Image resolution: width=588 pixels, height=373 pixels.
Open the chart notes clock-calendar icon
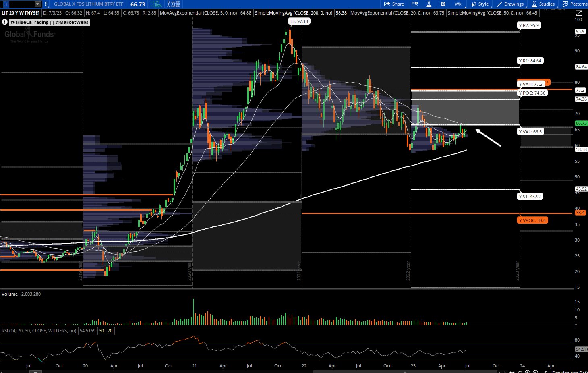click(x=415, y=4)
